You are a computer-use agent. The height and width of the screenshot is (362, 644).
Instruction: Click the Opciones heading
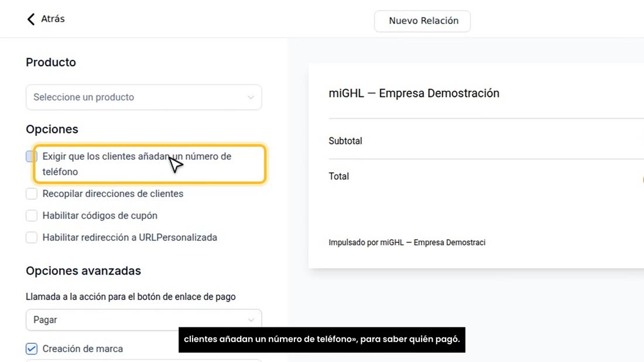click(x=52, y=129)
